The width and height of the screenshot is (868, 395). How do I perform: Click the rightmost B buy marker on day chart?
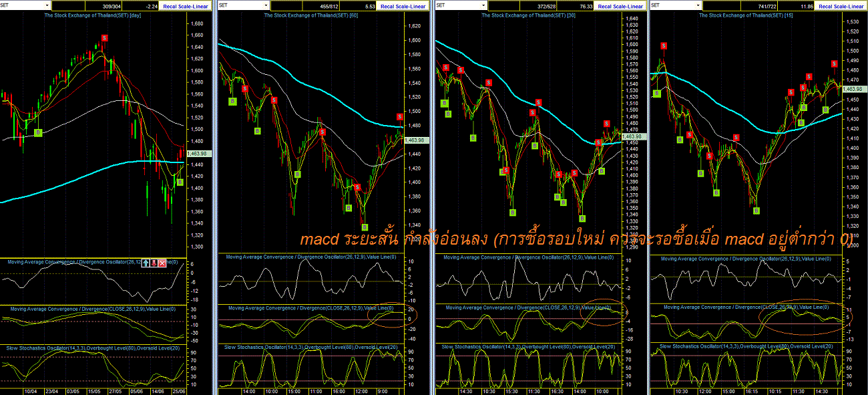point(179,182)
